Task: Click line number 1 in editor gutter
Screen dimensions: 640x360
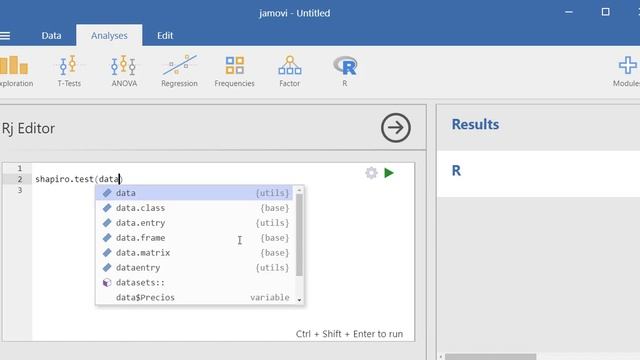Action: (20, 168)
